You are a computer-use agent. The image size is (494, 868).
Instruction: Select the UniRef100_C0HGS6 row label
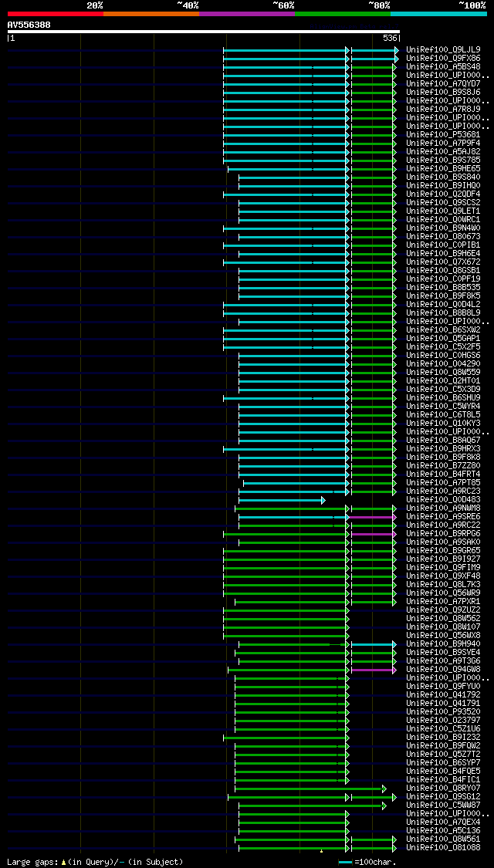tap(443, 356)
